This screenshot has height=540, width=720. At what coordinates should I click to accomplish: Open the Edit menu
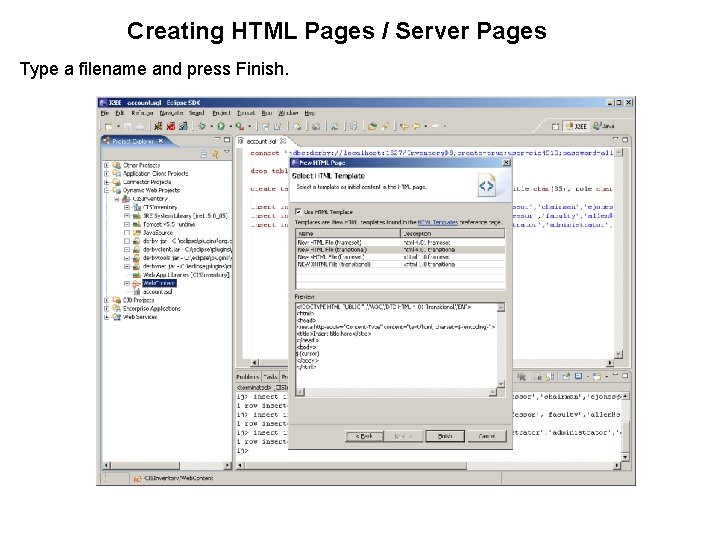tap(120, 112)
